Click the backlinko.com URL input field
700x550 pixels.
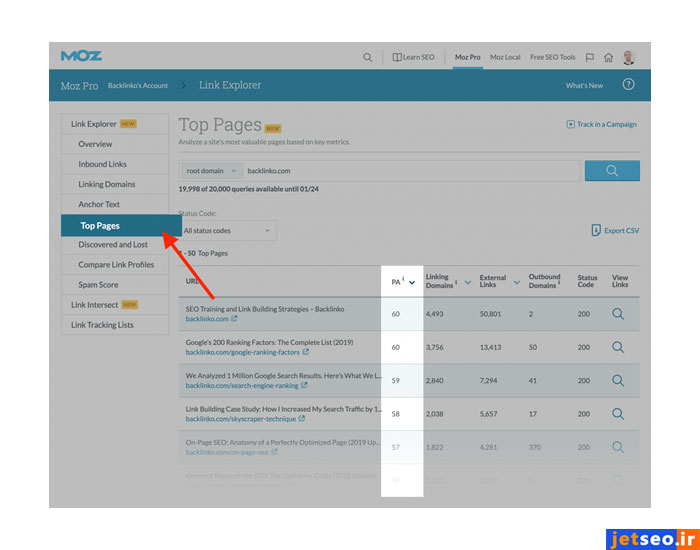coord(410,171)
